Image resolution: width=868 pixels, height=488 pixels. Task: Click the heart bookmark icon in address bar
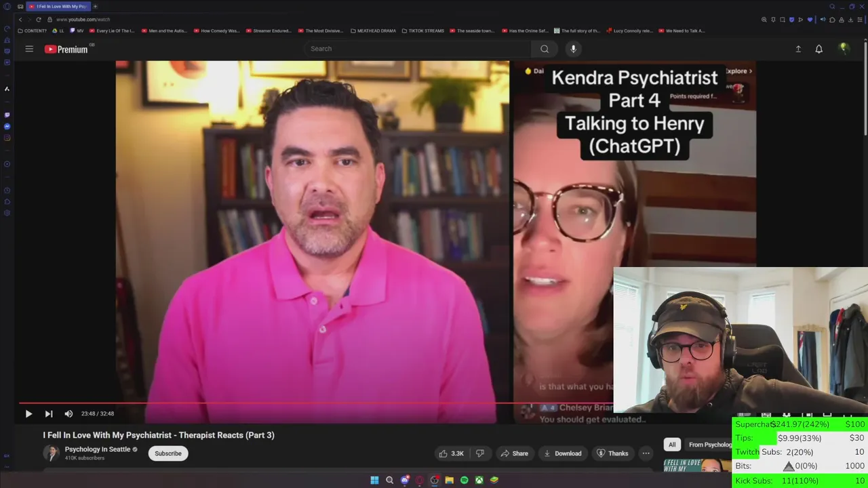[x=810, y=20]
